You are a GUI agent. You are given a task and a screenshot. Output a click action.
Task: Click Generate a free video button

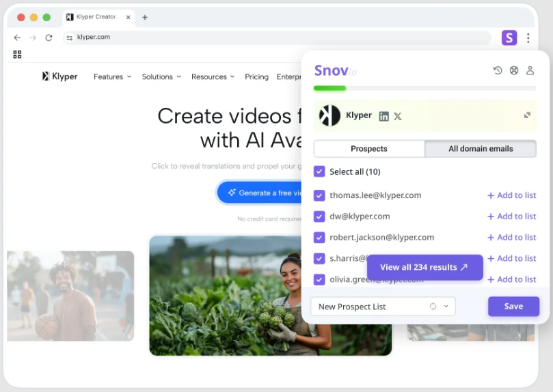pyautogui.click(x=259, y=193)
